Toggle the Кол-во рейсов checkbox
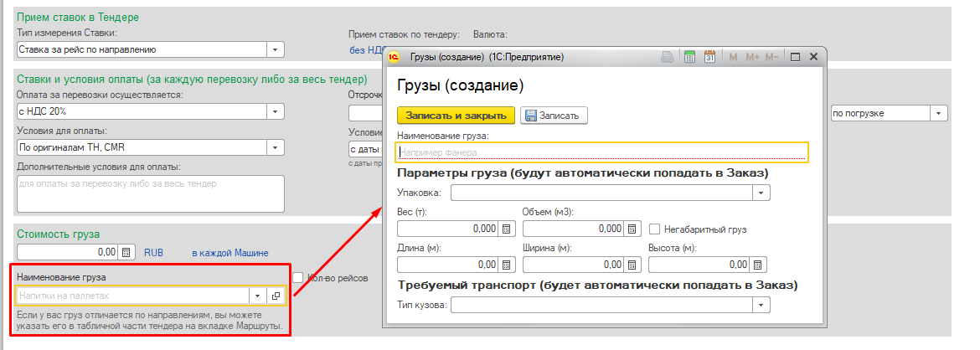This screenshot has width=980, height=350. 298,277
